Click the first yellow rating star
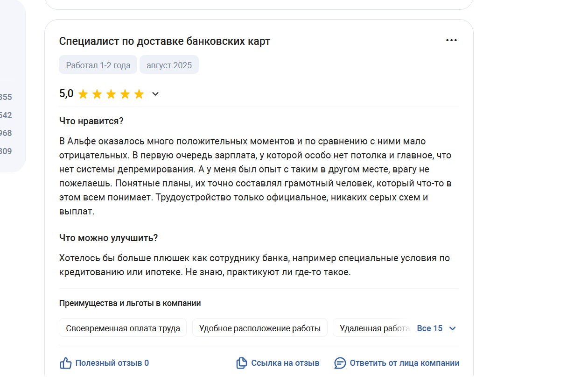This screenshot has height=377, width=588. [x=83, y=94]
